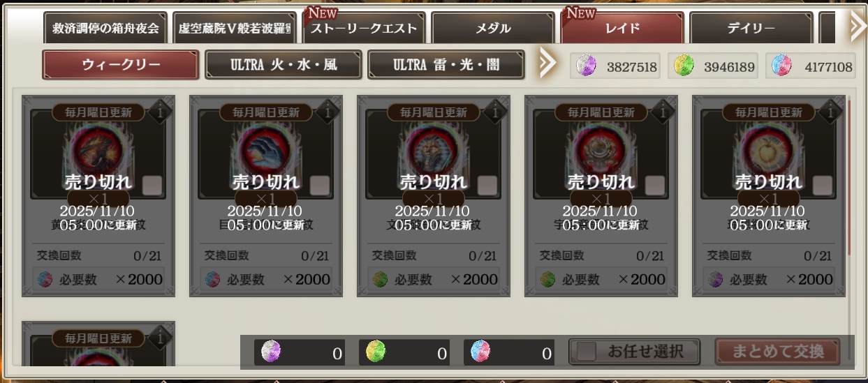Click the blue hand medal icon
Image resolution: width=868 pixels, height=383 pixels.
[x=265, y=153]
